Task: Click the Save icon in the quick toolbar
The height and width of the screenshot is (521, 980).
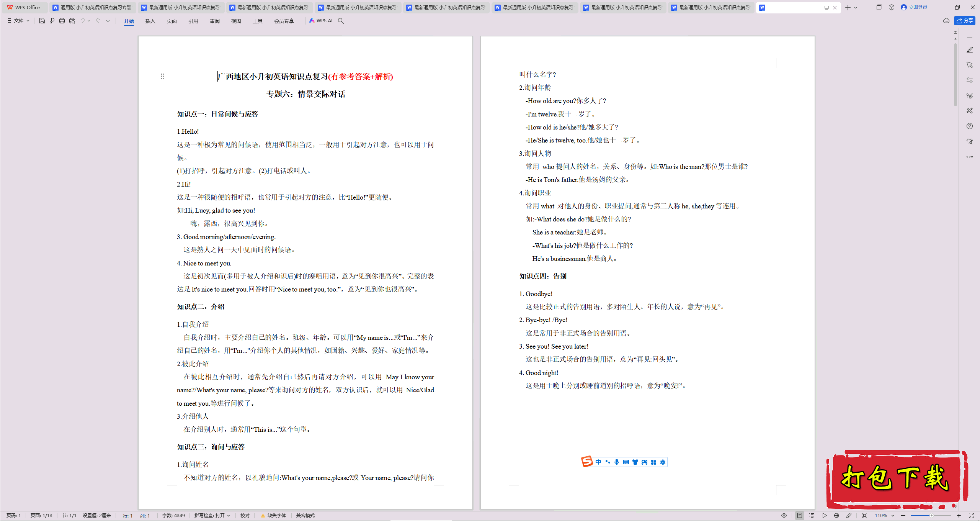Action: pyautogui.click(x=42, y=21)
